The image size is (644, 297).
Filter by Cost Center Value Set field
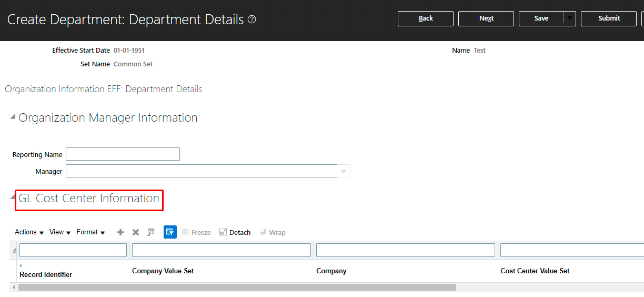click(x=572, y=250)
